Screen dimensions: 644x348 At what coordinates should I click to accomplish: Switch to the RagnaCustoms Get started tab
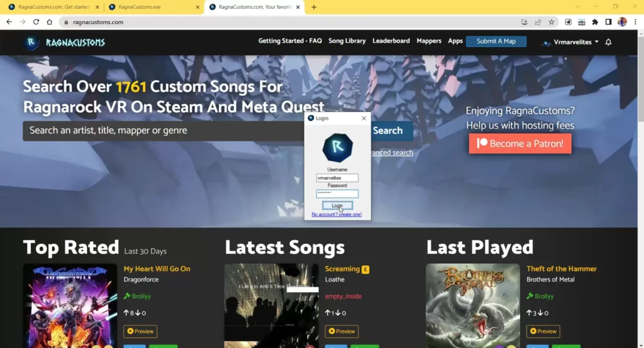[x=53, y=7]
